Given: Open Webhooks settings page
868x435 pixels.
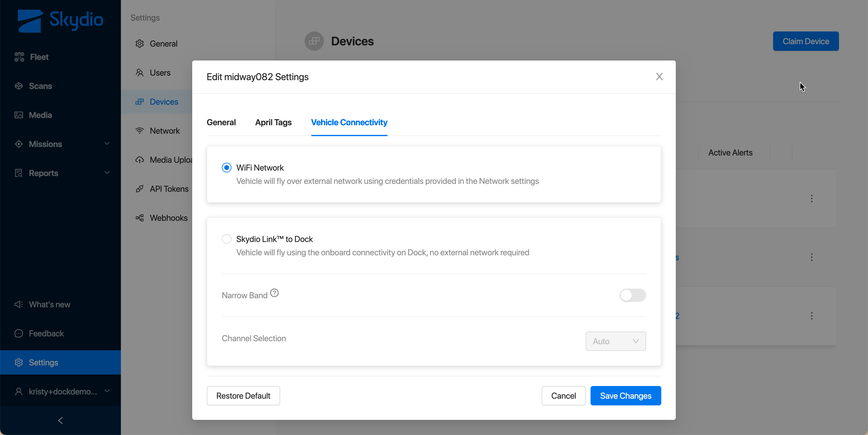Looking at the screenshot, I should (x=168, y=218).
